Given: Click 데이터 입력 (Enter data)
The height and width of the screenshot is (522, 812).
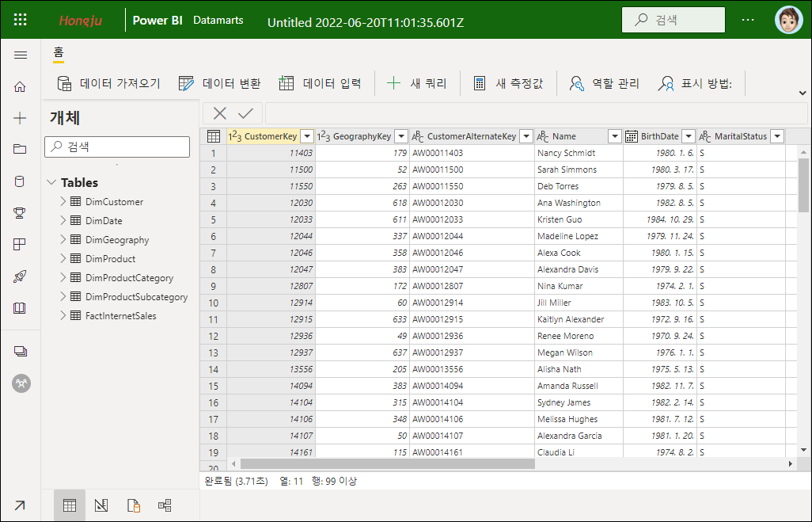Looking at the screenshot, I should click(320, 83).
